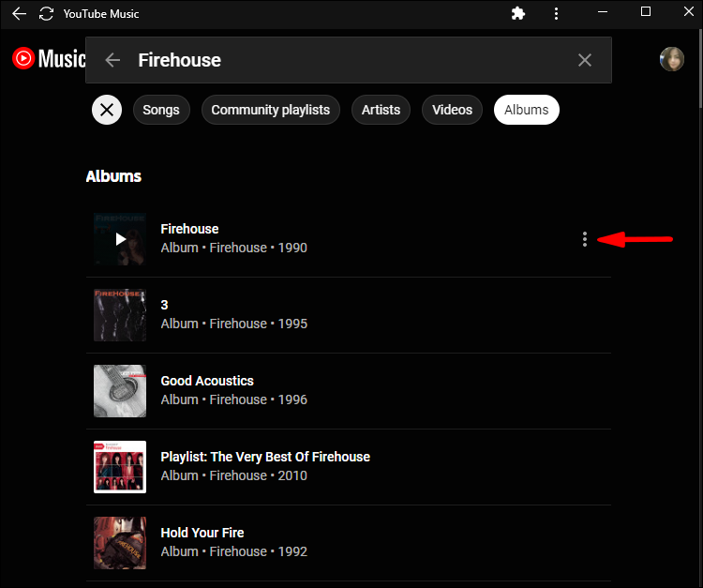Viewport: 703px width, 588px height.
Task: Remove the active search filter
Action: pos(107,110)
